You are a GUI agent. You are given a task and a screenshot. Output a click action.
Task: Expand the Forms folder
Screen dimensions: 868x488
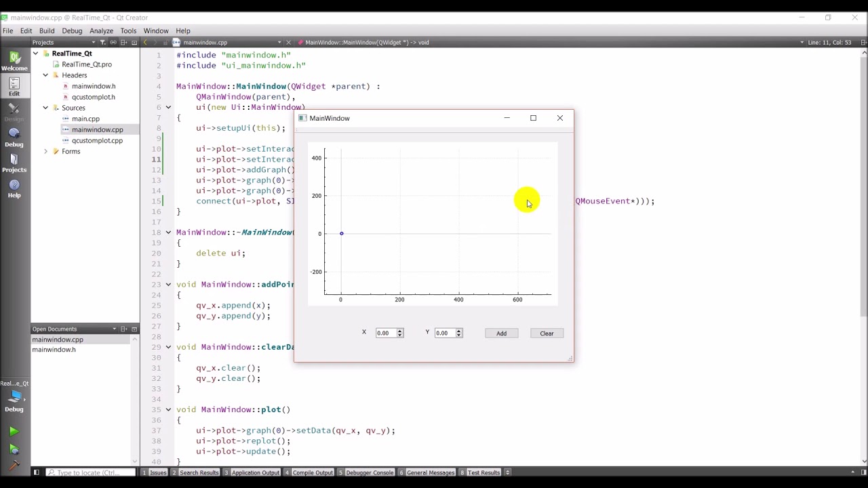[45, 151]
